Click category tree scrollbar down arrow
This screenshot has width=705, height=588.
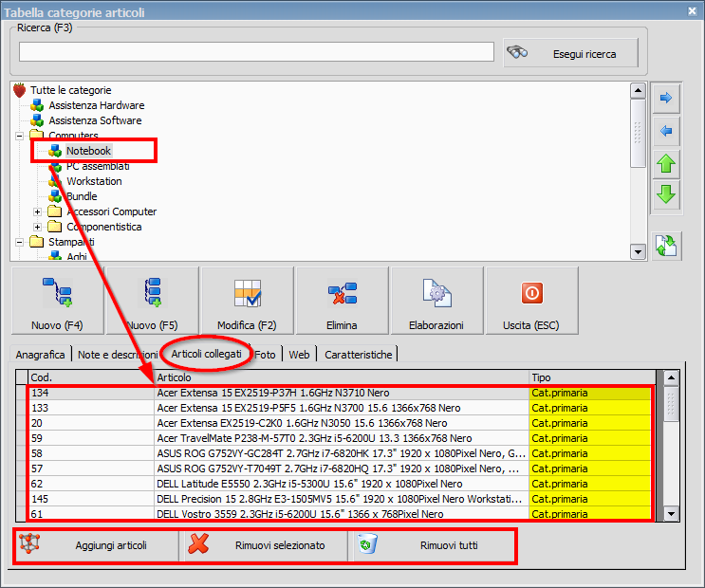tap(638, 251)
